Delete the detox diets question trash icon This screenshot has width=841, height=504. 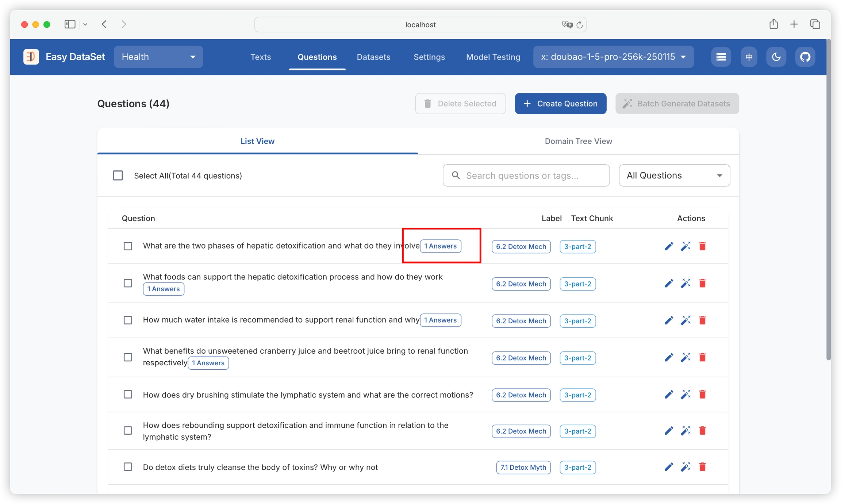coord(702,467)
